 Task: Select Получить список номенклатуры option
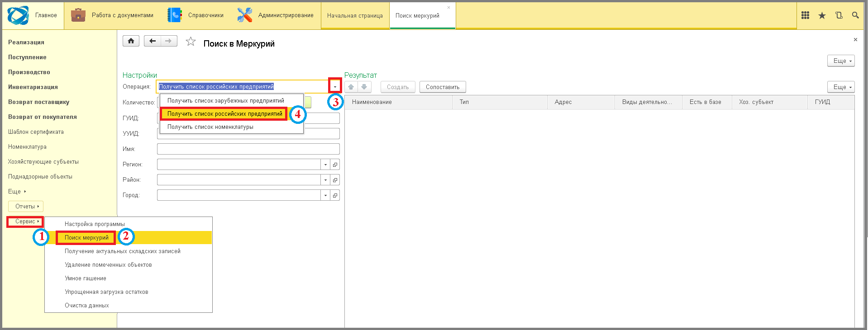click(x=232, y=127)
